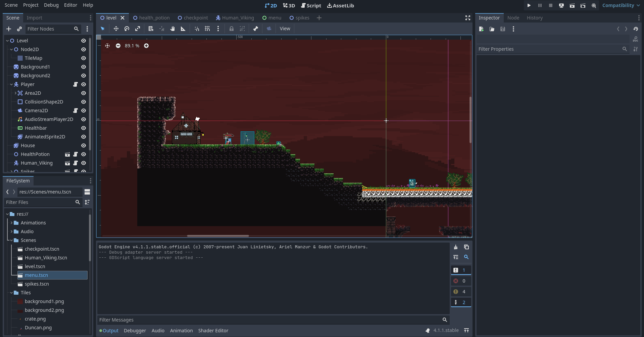Click the View button in viewport toolbar

(285, 29)
